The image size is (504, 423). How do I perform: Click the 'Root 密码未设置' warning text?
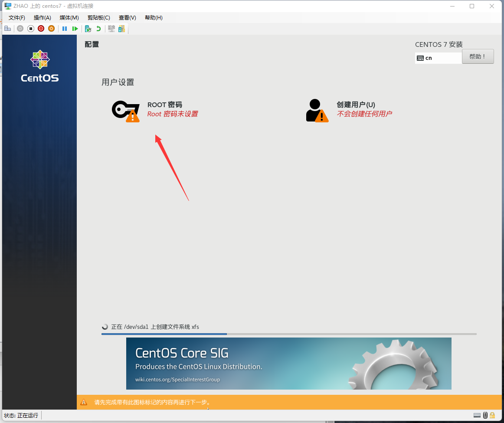pyautogui.click(x=173, y=114)
